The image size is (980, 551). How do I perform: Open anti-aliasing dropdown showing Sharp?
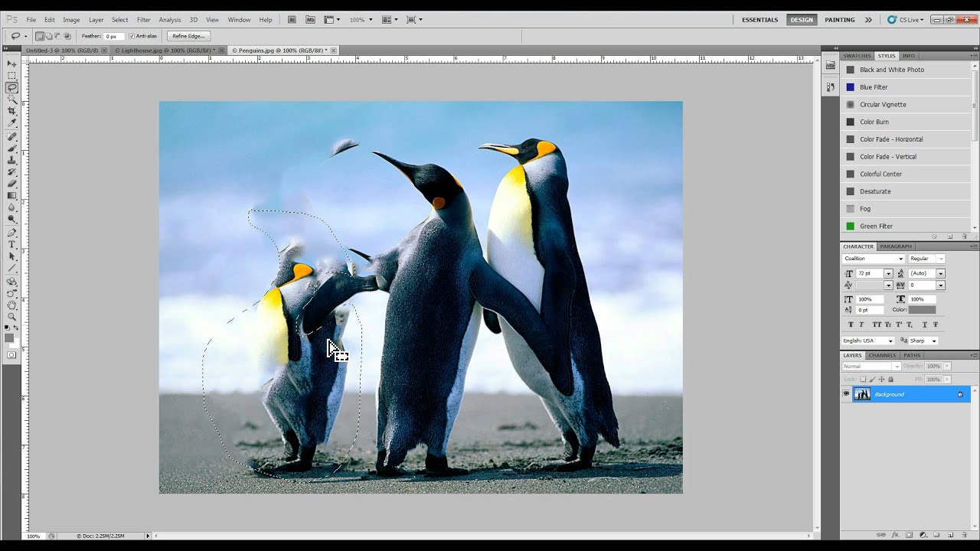[x=923, y=341]
